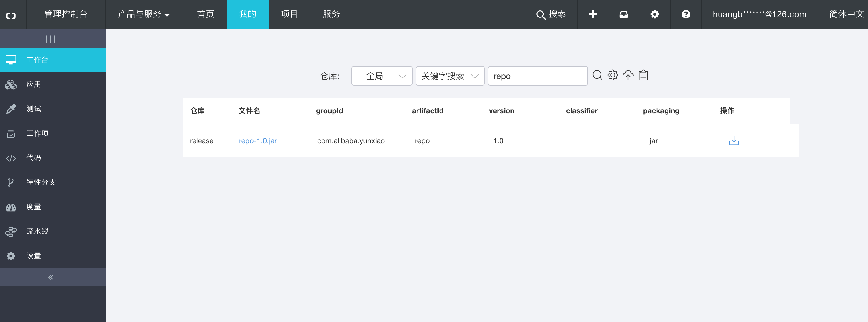Select 工作台 in the sidebar
This screenshot has height=322, width=868.
tap(53, 60)
